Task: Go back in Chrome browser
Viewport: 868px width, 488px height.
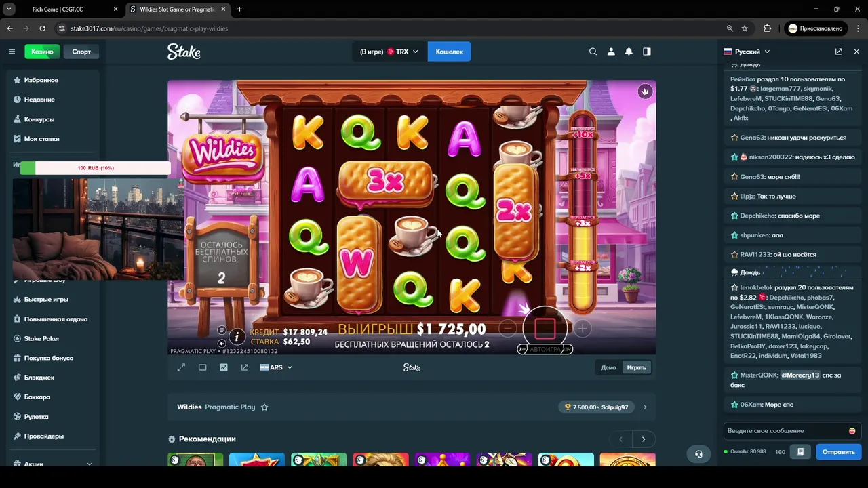Action: tap(9, 28)
